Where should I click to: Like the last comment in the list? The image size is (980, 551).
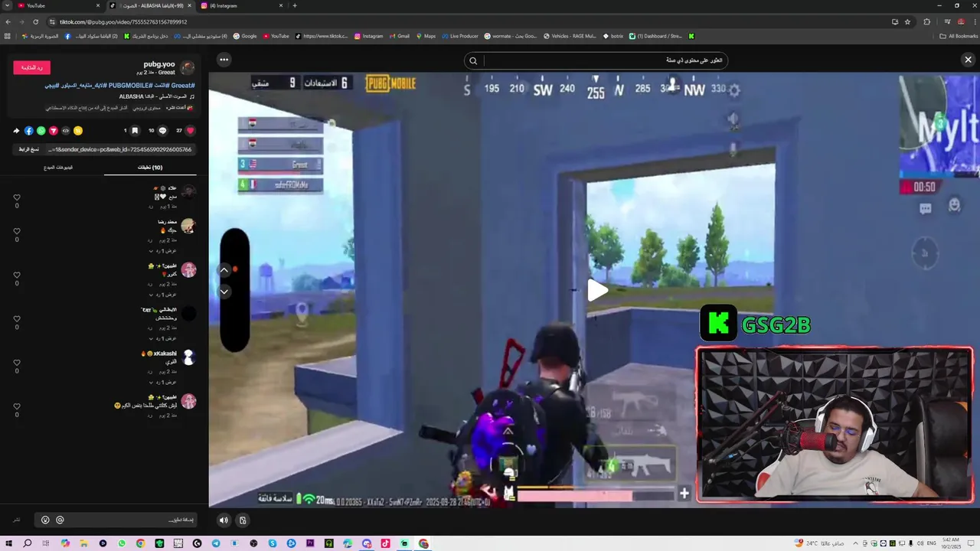pos(17,406)
